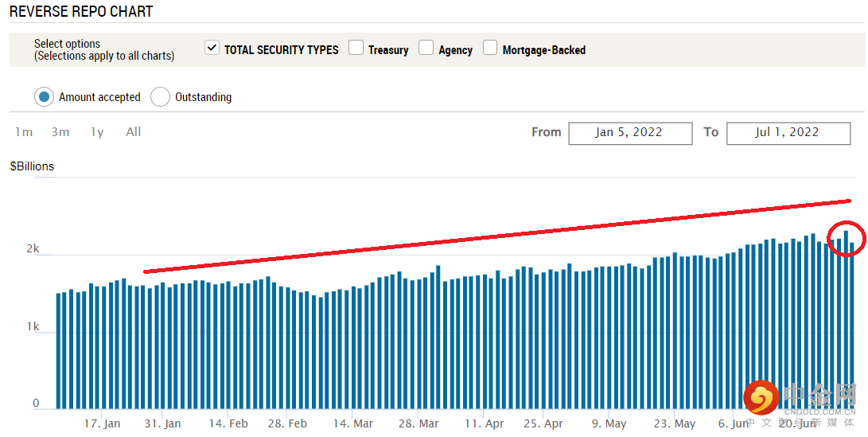The image size is (868, 437).
Task: Set chart range to 3m
Action: point(60,132)
